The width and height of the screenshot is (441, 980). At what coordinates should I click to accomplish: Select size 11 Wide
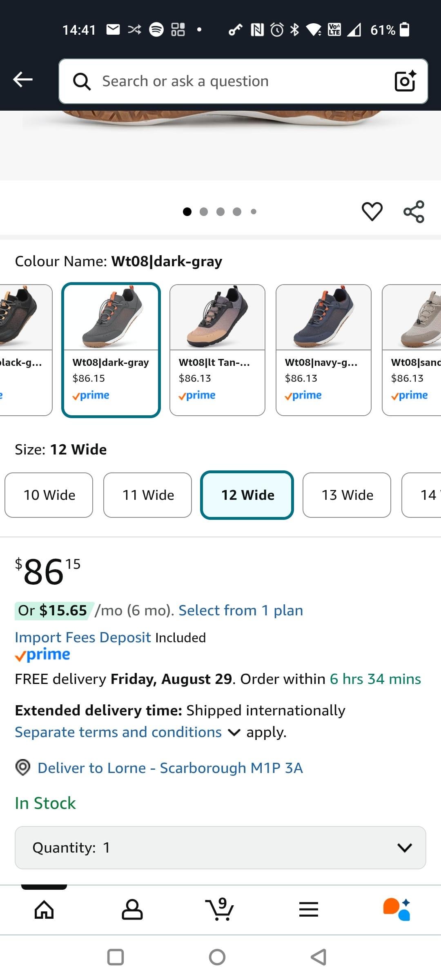(148, 495)
